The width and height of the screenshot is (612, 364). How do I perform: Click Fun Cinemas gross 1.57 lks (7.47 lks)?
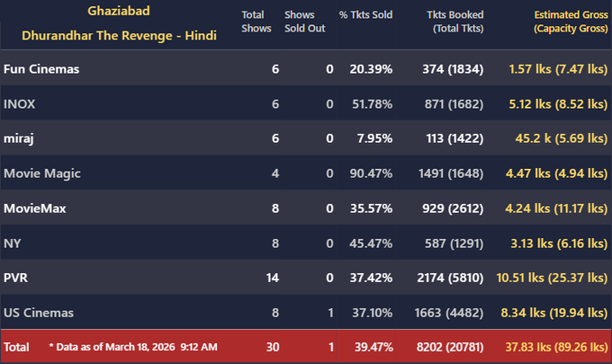558,69
